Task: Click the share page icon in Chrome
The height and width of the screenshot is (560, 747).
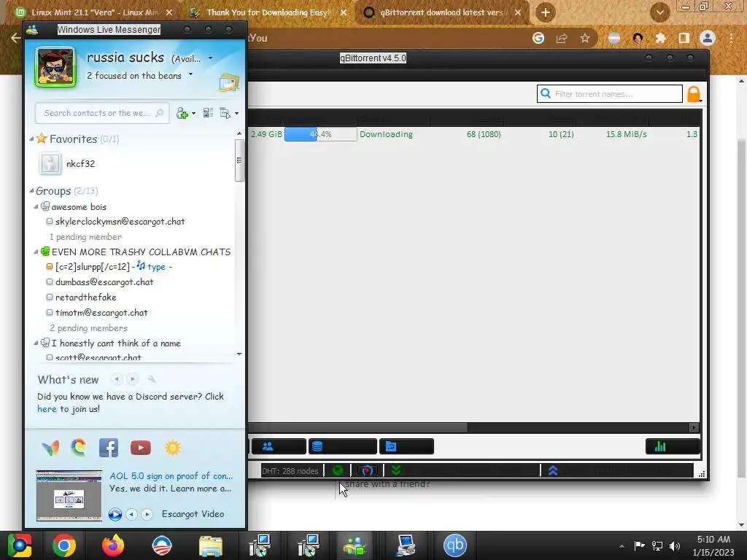Action: coord(562,38)
